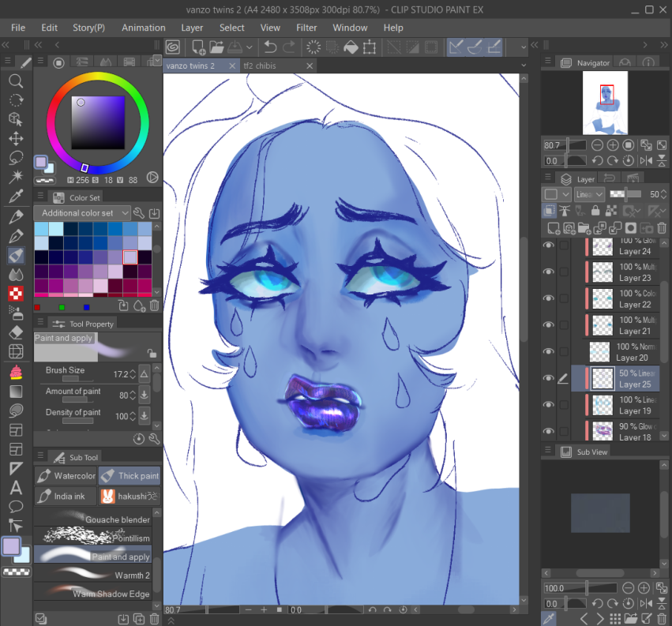Open the layer opacity dropdown arrow

point(664,194)
